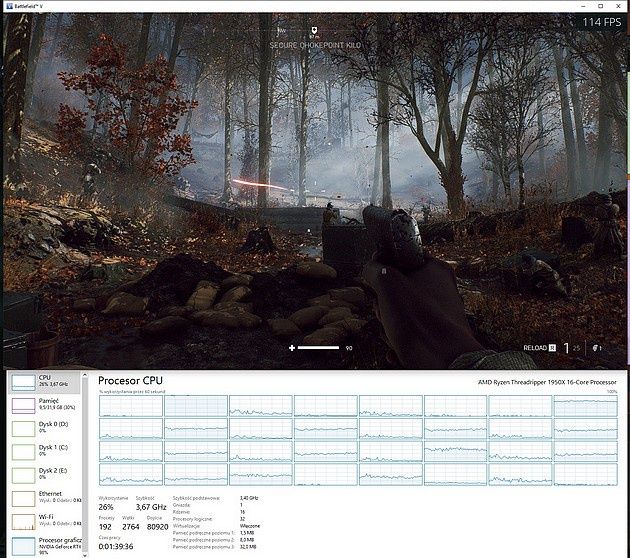The height and width of the screenshot is (558, 630).
Task: Click the 1,5 MB level 1 cache value
Action: click(x=247, y=533)
